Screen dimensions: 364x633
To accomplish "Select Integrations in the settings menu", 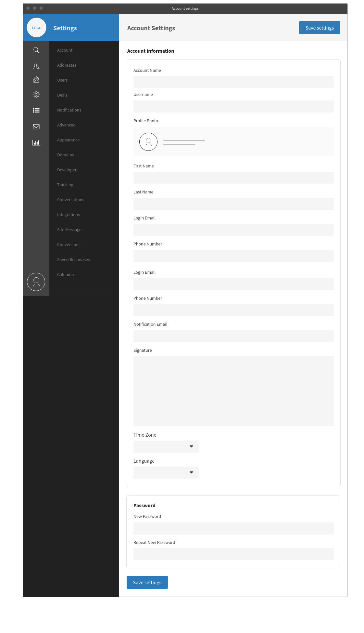I will pyautogui.click(x=69, y=215).
